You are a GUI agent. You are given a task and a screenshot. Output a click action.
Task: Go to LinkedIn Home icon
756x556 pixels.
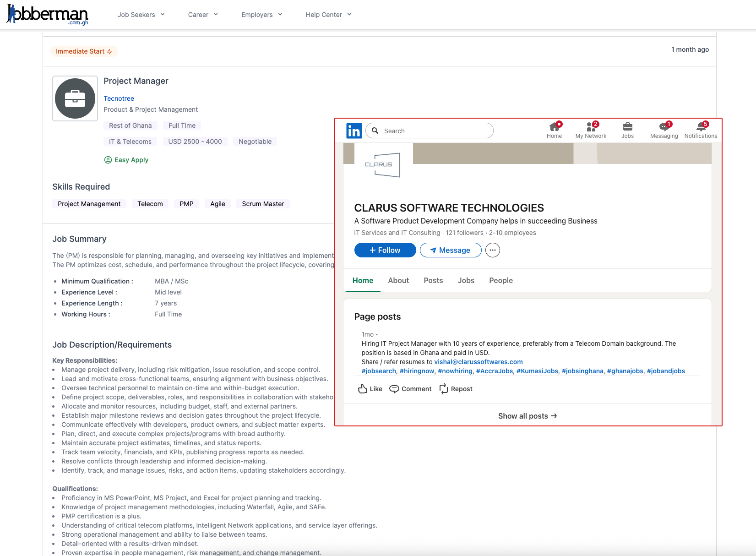pyautogui.click(x=555, y=130)
